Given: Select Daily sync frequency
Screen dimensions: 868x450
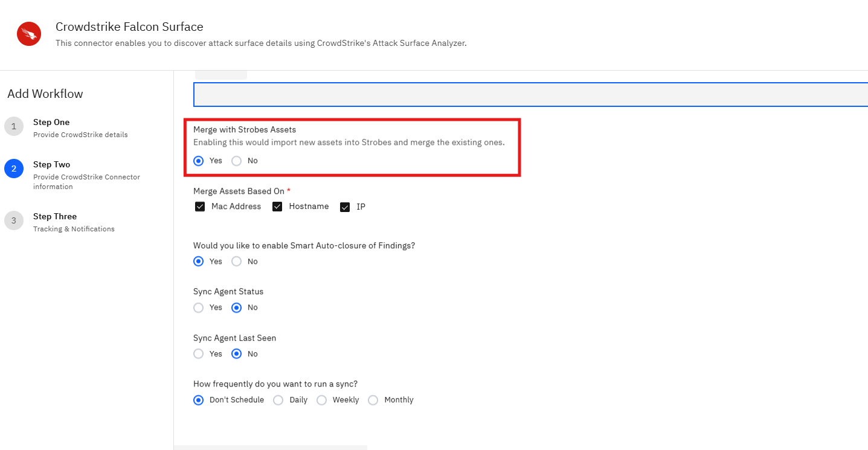Looking at the screenshot, I should pyautogui.click(x=278, y=400).
